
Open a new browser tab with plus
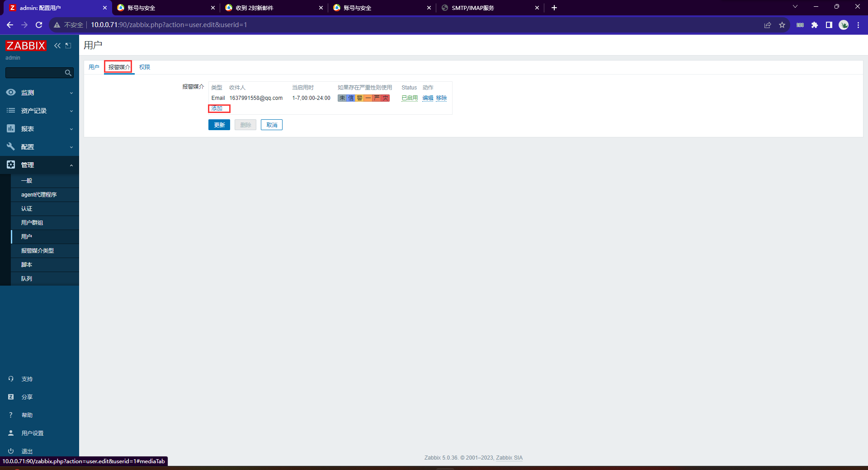[x=554, y=8]
